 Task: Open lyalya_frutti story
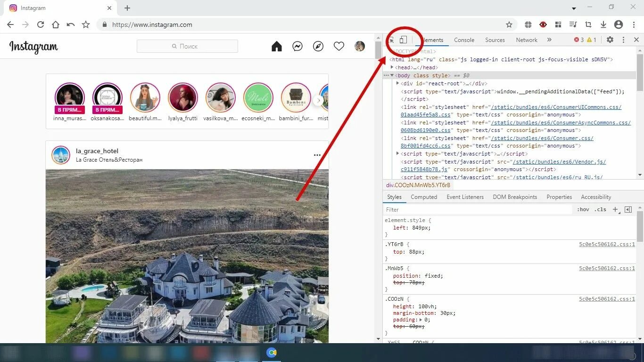(x=183, y=98)
